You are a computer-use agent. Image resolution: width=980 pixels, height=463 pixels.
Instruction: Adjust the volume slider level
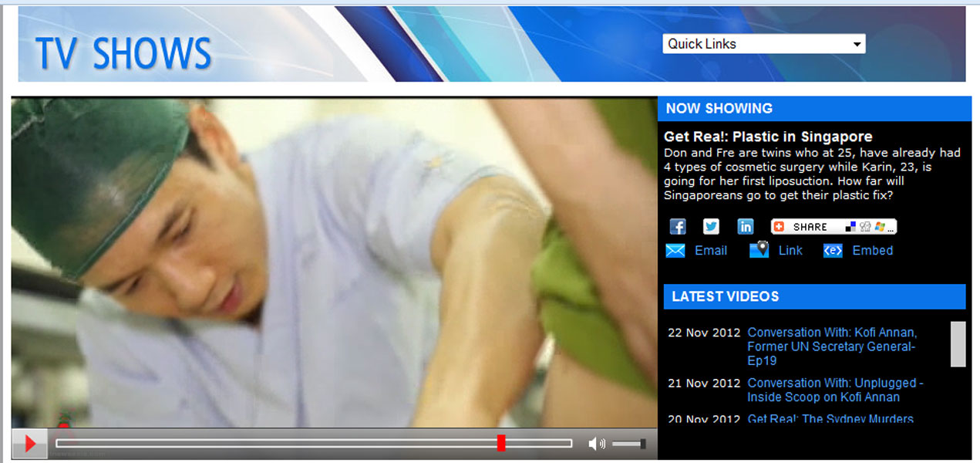(x=628, y=444)
